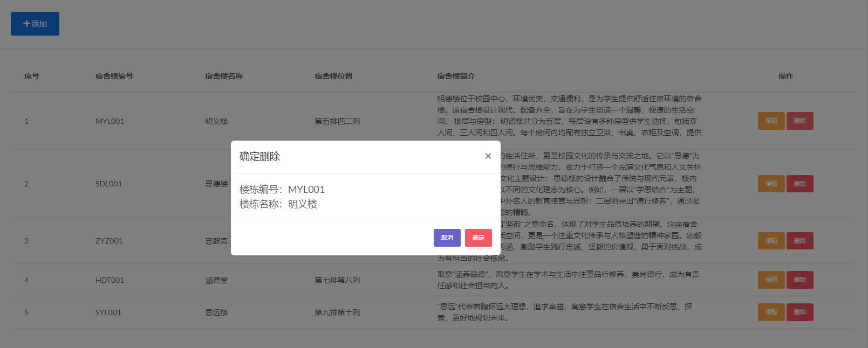Click 编辑 for row SDL001
This screenshot has height=348, width=868.
[x=771, y=184]
